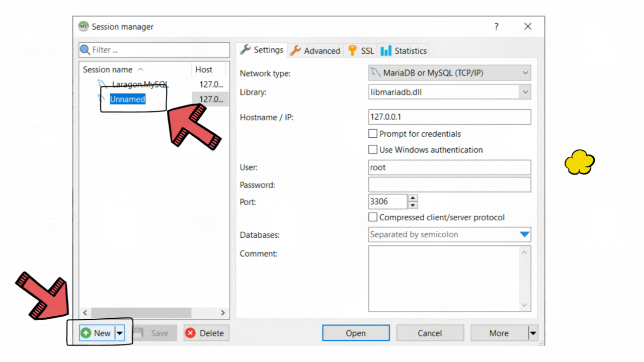Click the Laragon.MySQL dolphin session icon
644x362 pixels.
coord(102,84)
